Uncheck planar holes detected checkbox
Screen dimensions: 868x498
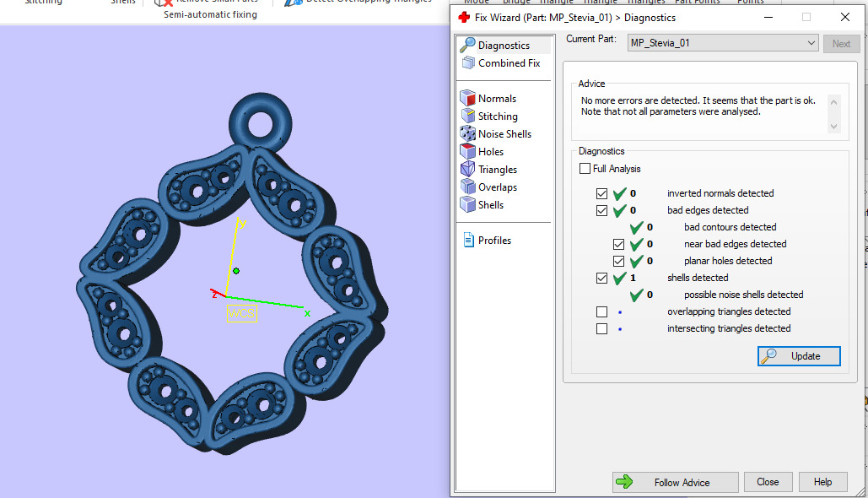618,261
